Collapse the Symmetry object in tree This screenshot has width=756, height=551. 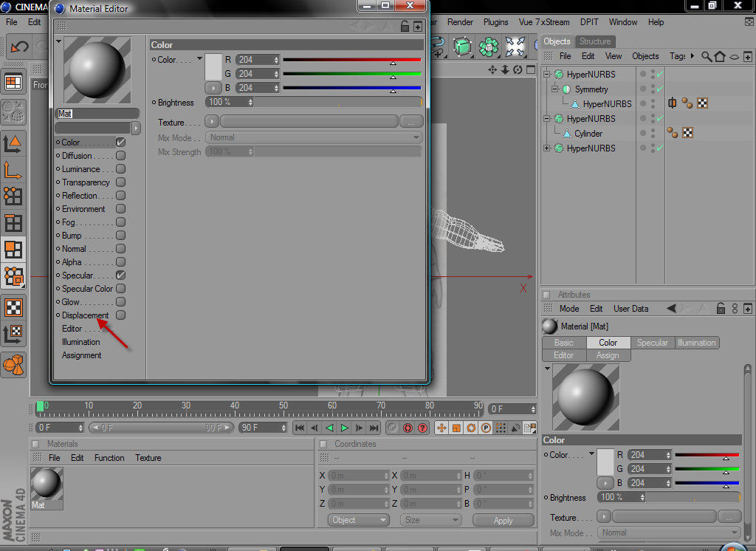click(554, 89)
